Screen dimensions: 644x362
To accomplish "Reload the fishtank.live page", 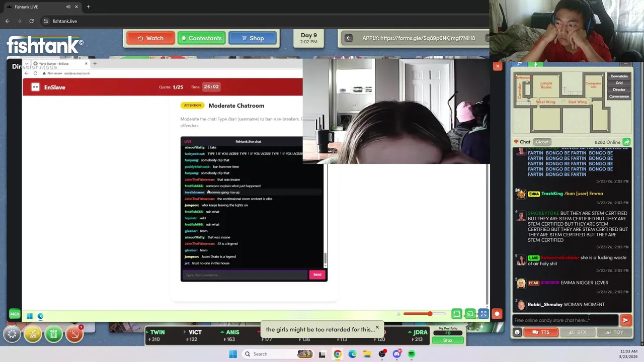I will [31, 21].
